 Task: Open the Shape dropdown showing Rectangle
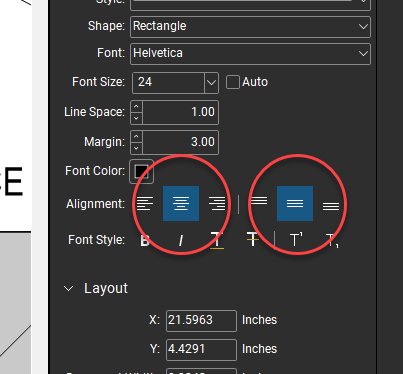tap(250, 26)
